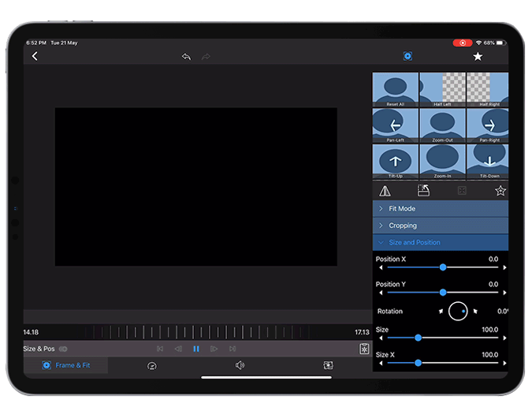Click the Size X slider handle
Screen dimensions: 532x418
tap(418, 363)
